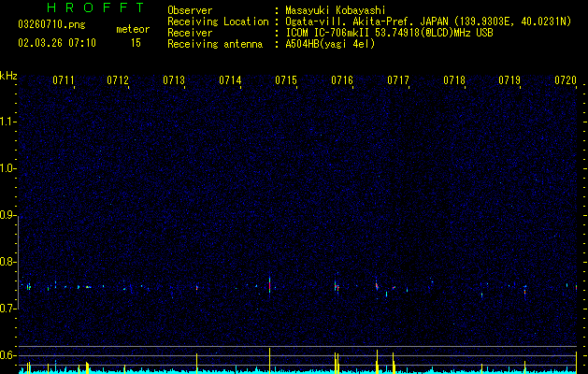Screen dimensions: 588x374
Task: Click the 'Observer' field label
Action: 190,10
